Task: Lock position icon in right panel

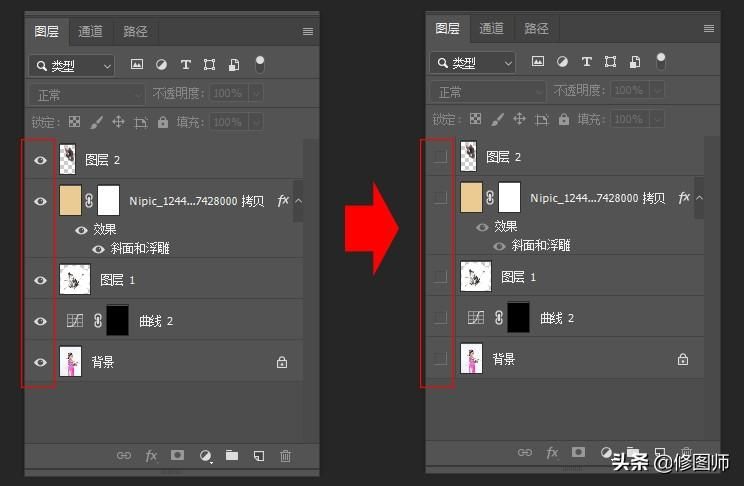Action: tap(520, 119)
